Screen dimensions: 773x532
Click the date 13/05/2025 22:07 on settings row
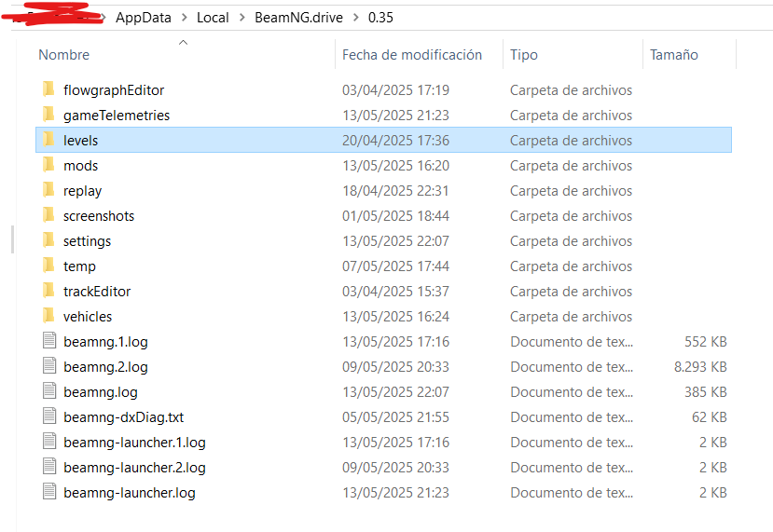(x=396, y=241)
